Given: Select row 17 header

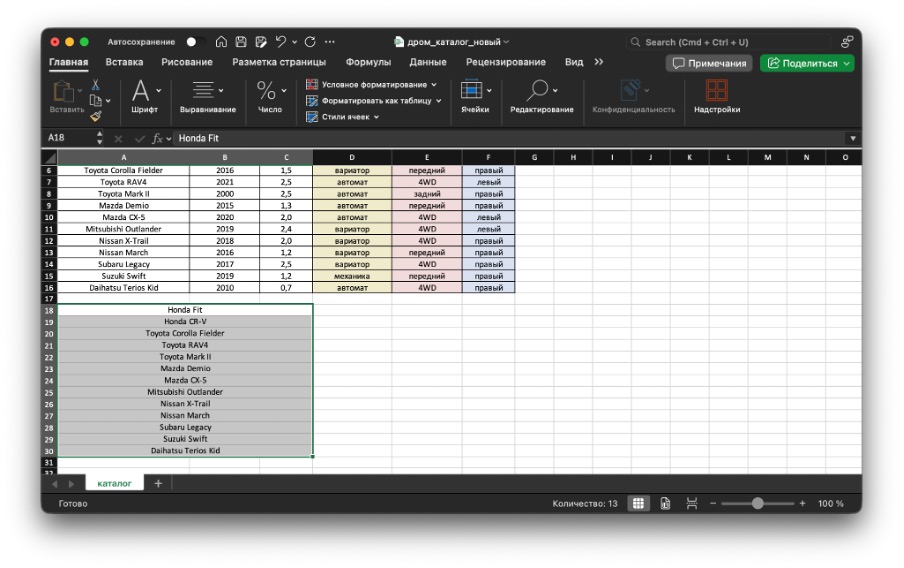Looking at the screenshot, I should (49, 299).
